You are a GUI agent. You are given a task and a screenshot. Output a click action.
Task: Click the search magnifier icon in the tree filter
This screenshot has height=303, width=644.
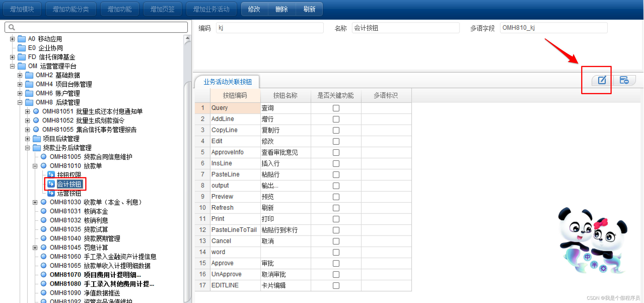(12, 27)
